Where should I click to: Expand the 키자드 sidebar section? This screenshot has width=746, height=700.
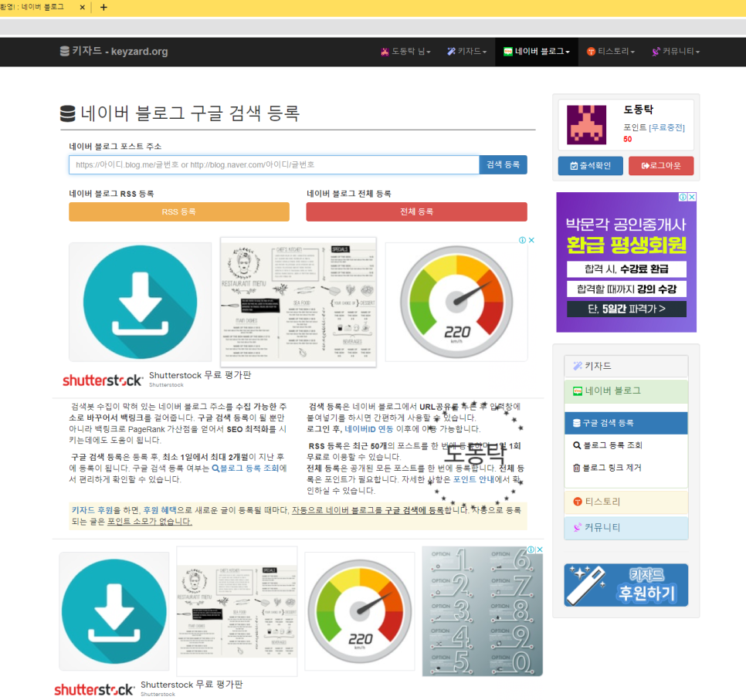(x=626, y=366)
